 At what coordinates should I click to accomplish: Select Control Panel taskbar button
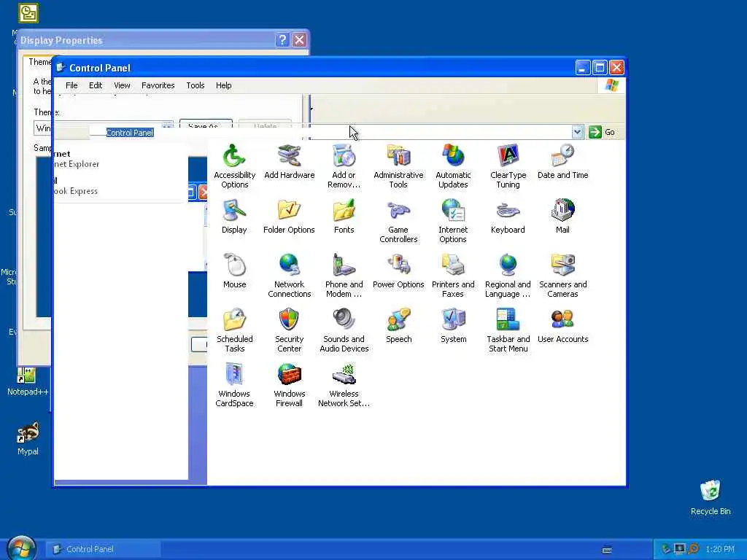(102, 549)
